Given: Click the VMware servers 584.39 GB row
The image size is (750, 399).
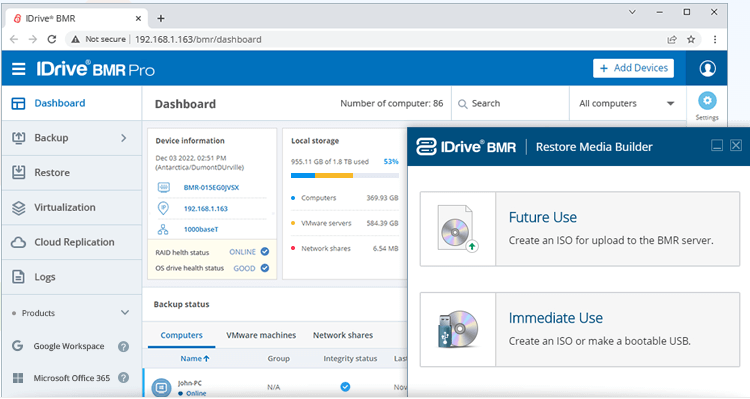Looking at the screenshot, I should [x=344, y=223].
